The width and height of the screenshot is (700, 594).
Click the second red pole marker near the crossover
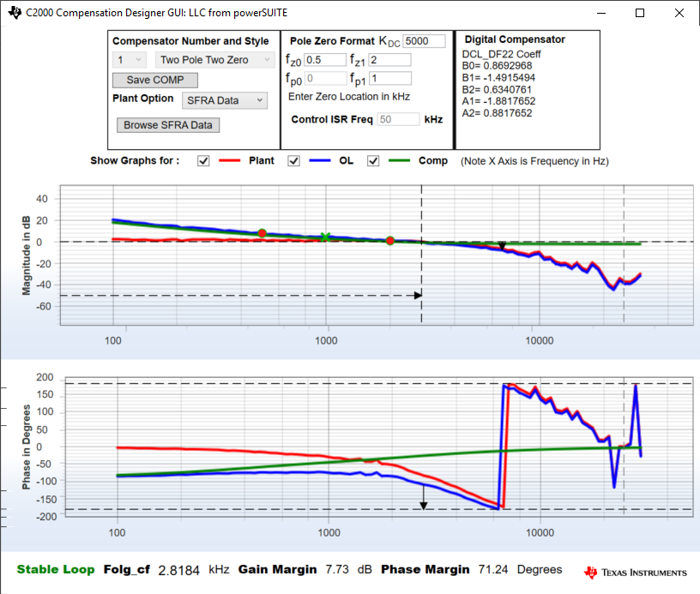[389, 241]
